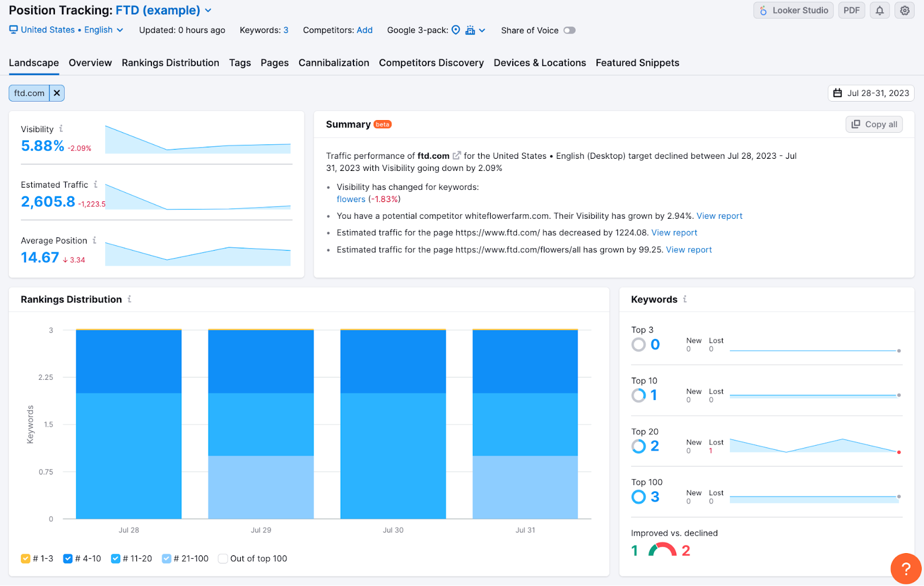Click the Jul 31 stacked bar
Screen dimensions: 924x586
point(526,424)
